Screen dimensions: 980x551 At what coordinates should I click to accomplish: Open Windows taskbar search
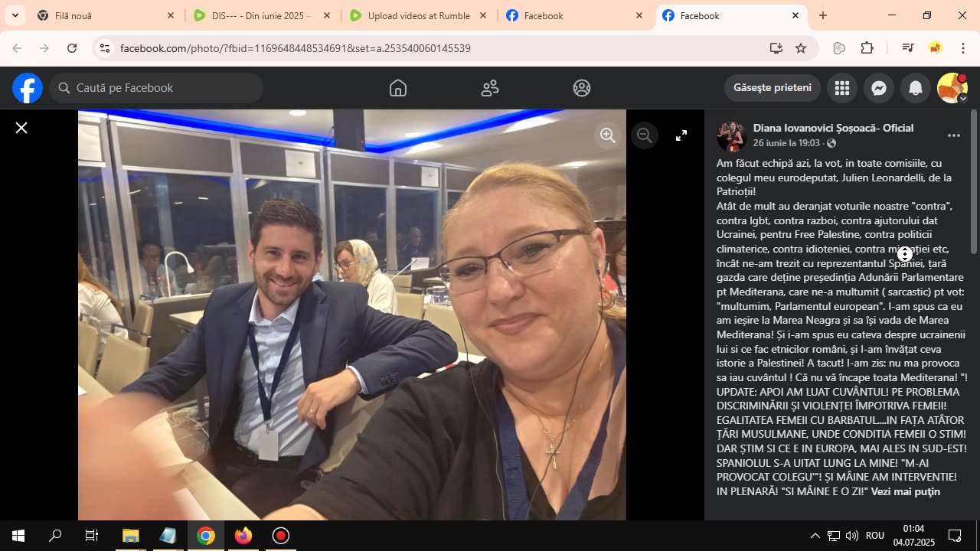pos(55,536)
